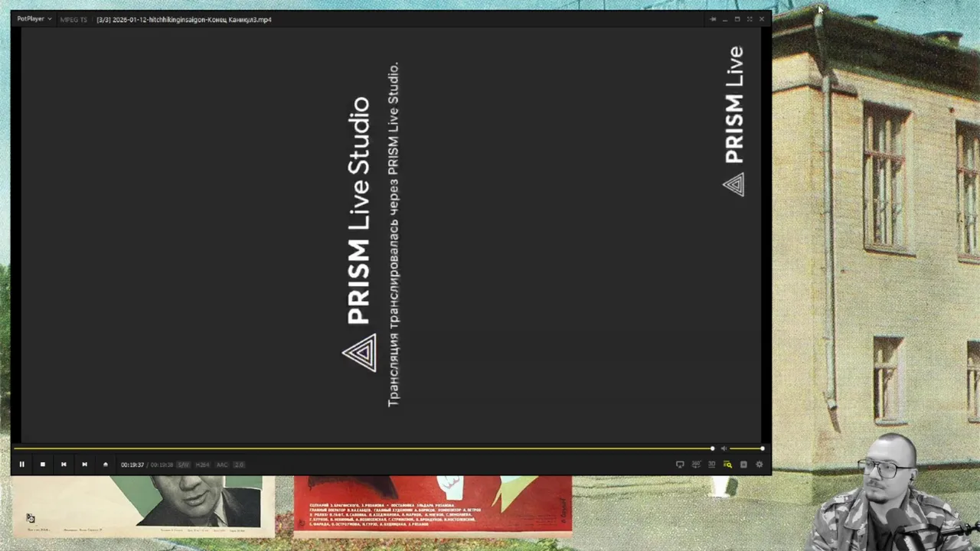Click the file name in title bar
This screenshot has height=551, width=980.
(184, 19)
